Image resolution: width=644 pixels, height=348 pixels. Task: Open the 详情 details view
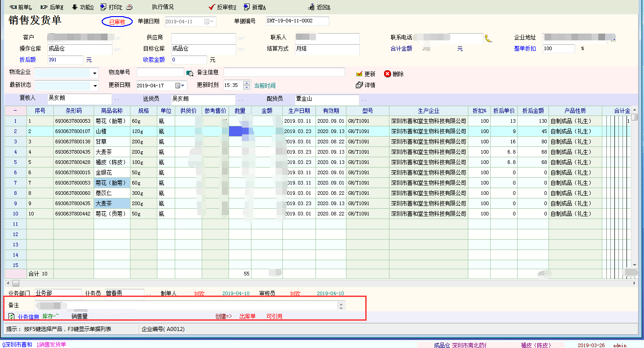click(366, 85)
